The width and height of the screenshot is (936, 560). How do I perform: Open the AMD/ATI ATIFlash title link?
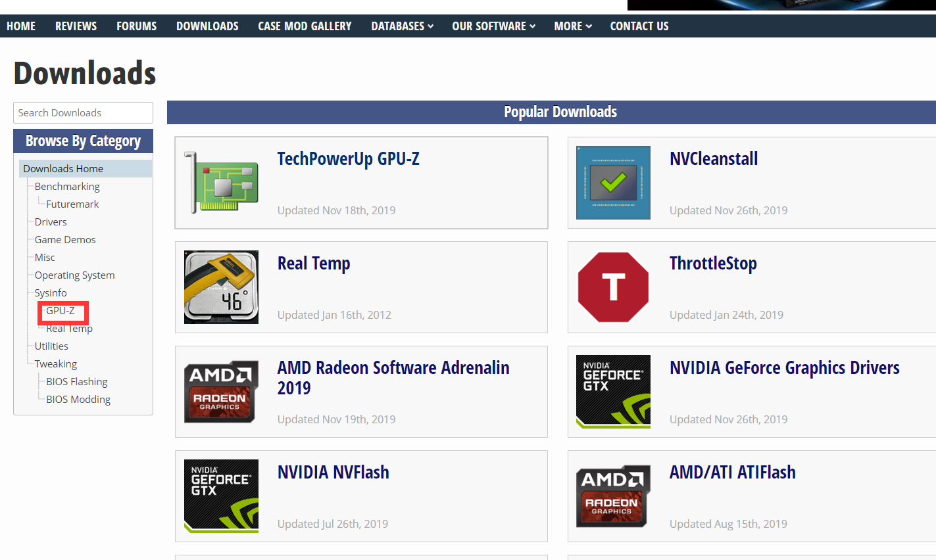[x=733, y=473]
